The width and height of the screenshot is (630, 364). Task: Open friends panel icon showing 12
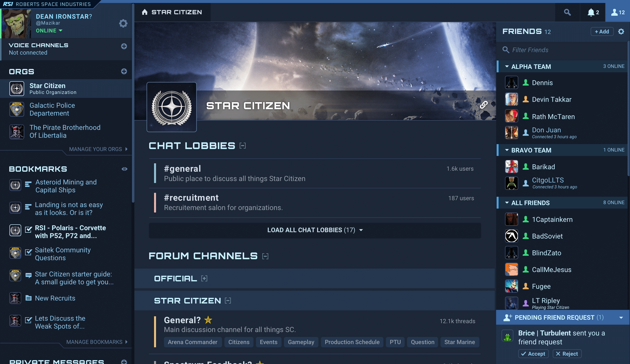point(618,12)
